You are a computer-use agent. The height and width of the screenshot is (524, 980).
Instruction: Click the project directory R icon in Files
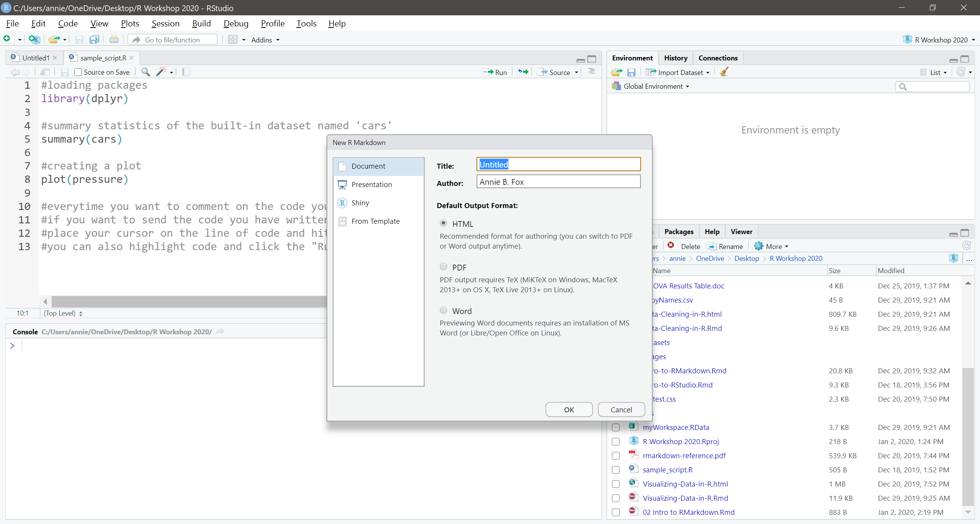click(x=953, y=258)
